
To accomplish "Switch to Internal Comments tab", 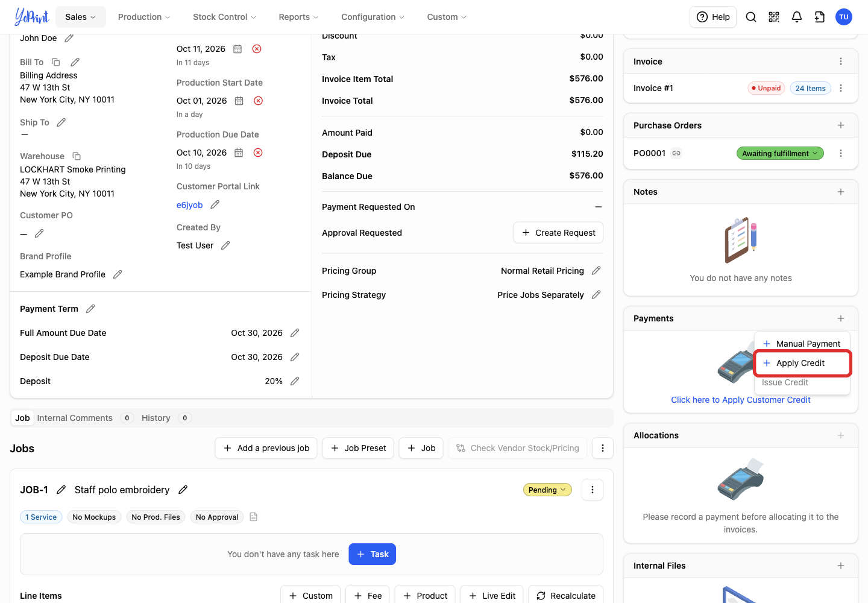I will 84,418.
